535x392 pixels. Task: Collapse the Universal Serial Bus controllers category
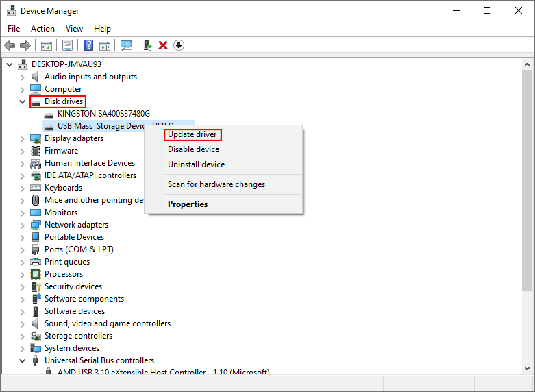(x=22, y=360)
